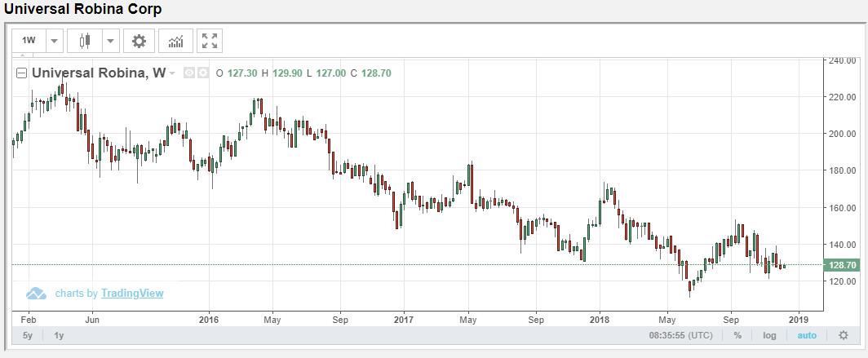Open chart properties via top gear icon
Screen dimensions: 868x358
(139, 41)
